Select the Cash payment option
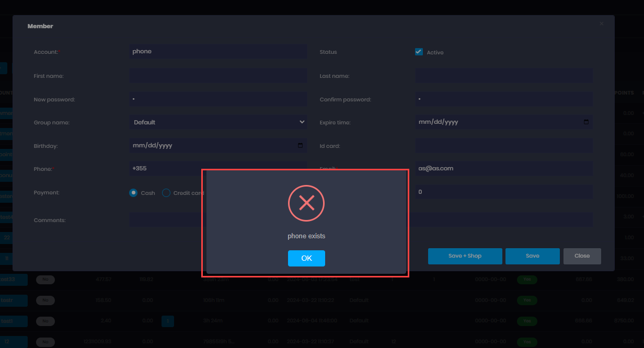The width and height of the screenshot is (644, 348). (133, 193)
